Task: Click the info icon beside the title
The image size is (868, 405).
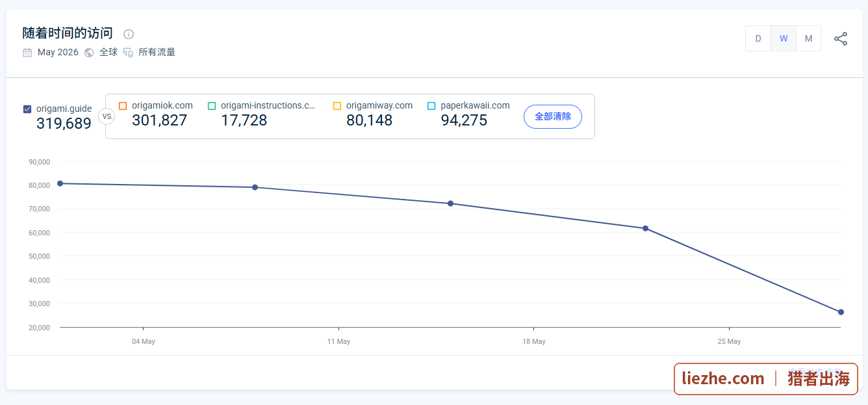Action: (129, 34)
